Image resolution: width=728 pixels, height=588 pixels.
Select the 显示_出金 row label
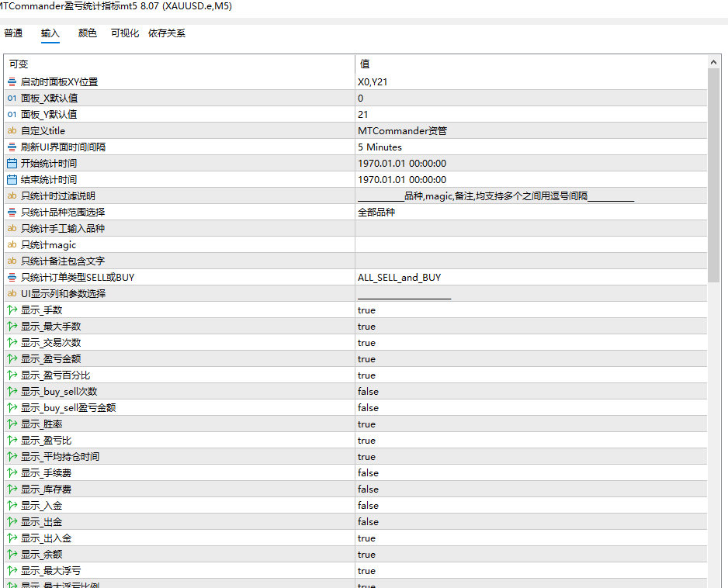[41, 521]
